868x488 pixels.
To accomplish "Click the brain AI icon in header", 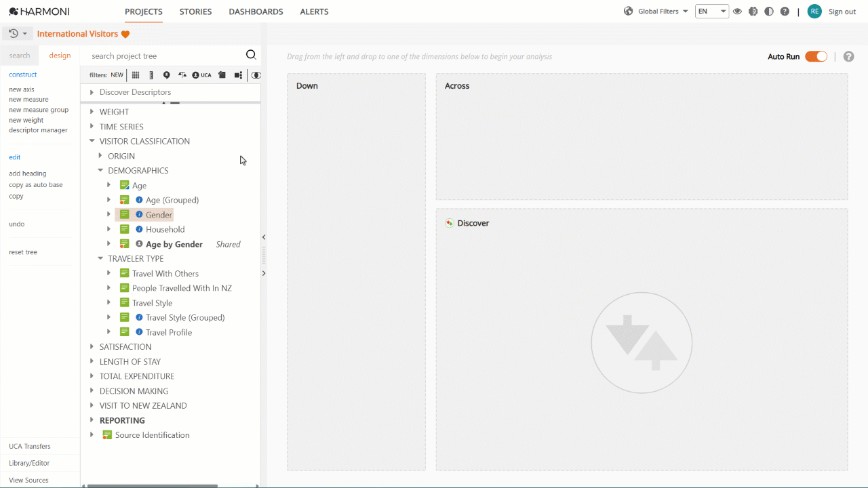I will [753, 12].
